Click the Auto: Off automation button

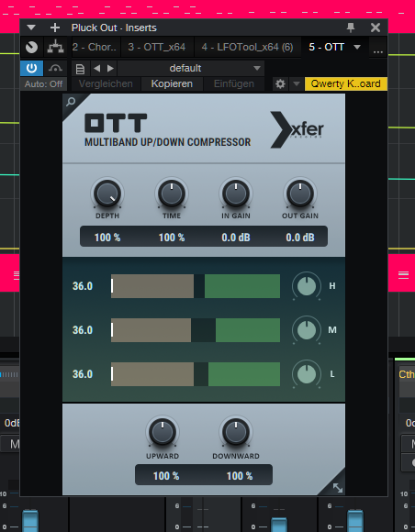(x=43, y=83)
